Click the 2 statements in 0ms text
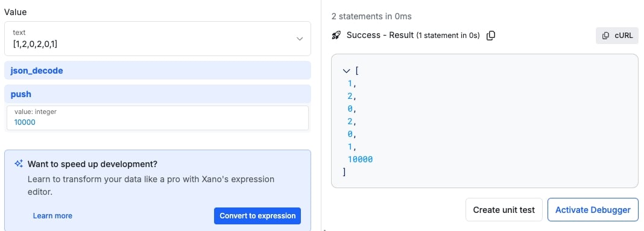 (371, 16)
